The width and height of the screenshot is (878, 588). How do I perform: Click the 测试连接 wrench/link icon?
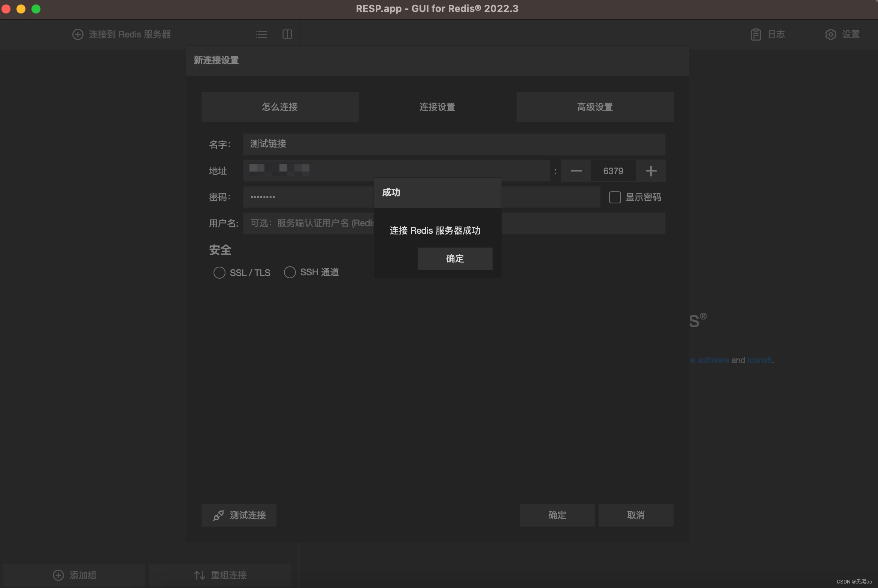click(x=218, y=515)
